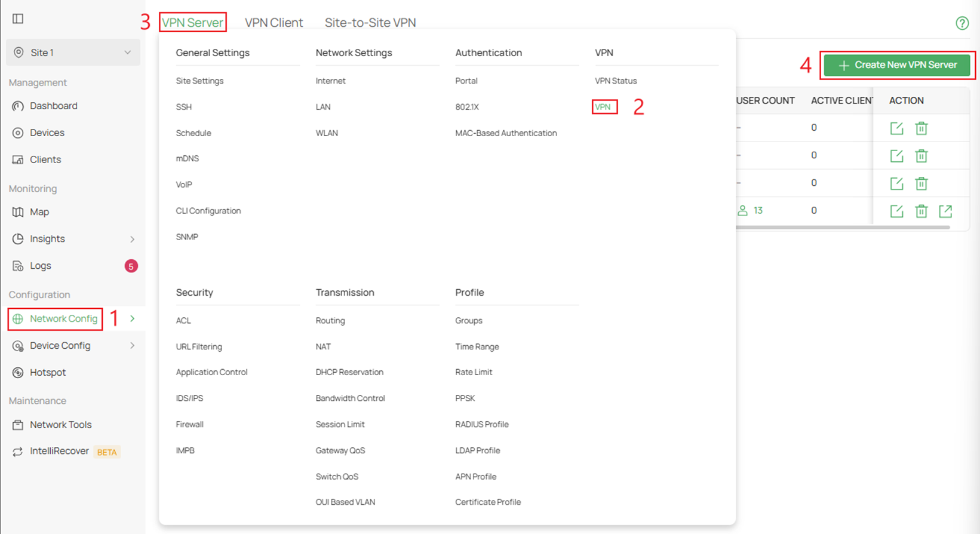Open VPN under the VPN menu heading
This screenshot has width=980, height=534.
click(x=603, y=107)
